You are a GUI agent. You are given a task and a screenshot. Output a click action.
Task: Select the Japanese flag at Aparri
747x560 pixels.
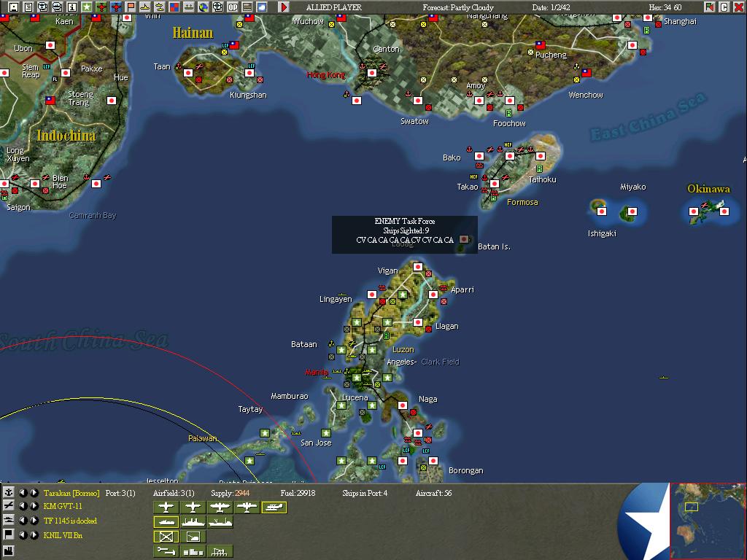point(433,295)
